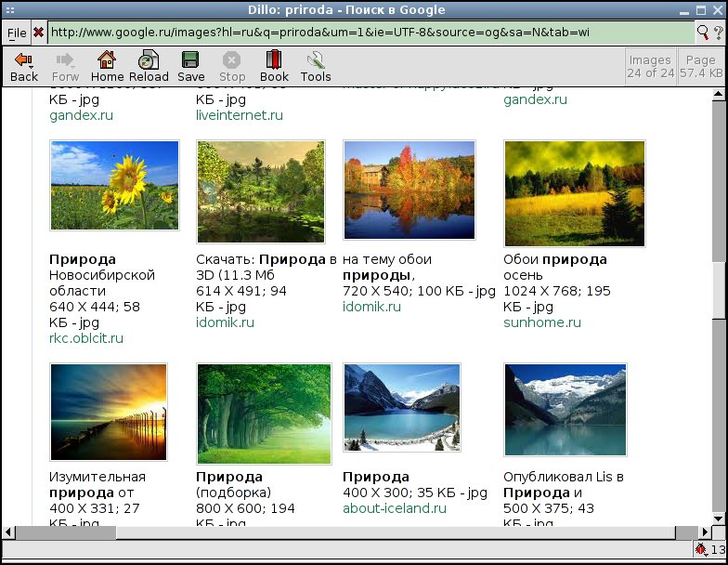Viewport: 728px width, 565px height.
Task: Open the File menu
Action: 17,33
